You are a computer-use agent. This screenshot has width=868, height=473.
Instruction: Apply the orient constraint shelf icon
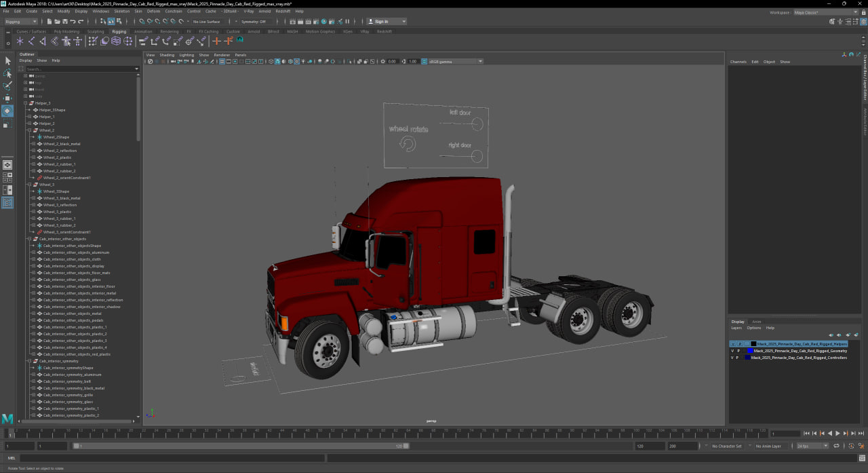pyautogui.click(x=166, y=41)
